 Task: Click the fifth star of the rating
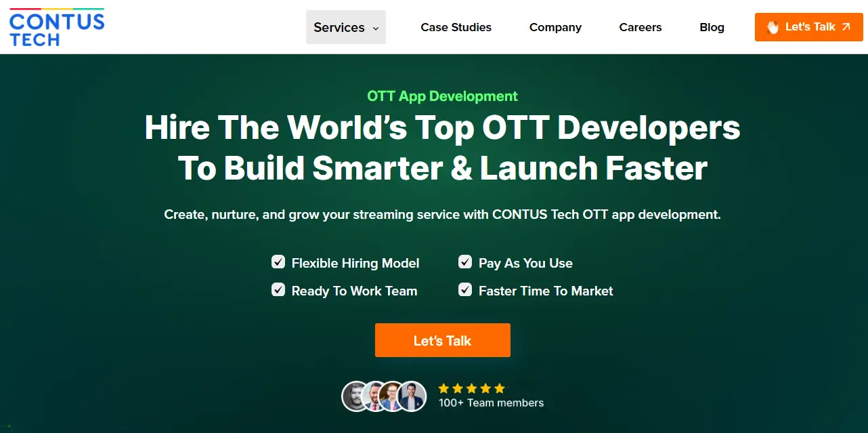pyautogui.click(x=499, y=388)
